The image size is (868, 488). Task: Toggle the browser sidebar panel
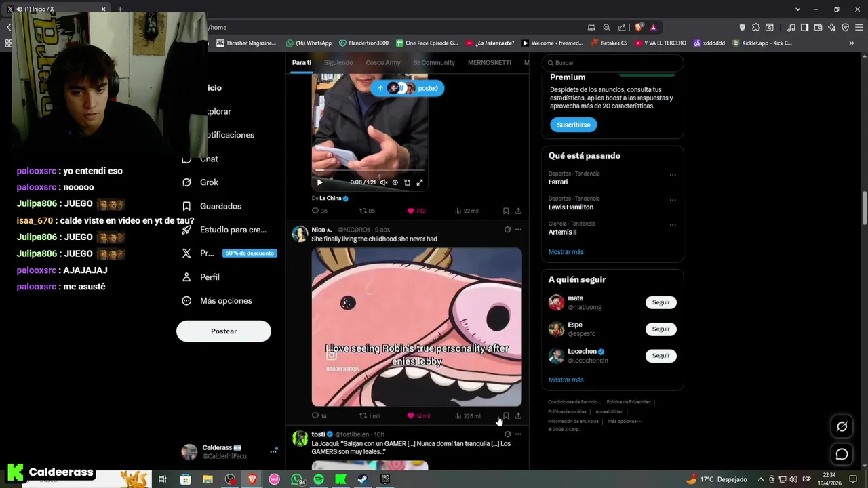pos(804,27)
